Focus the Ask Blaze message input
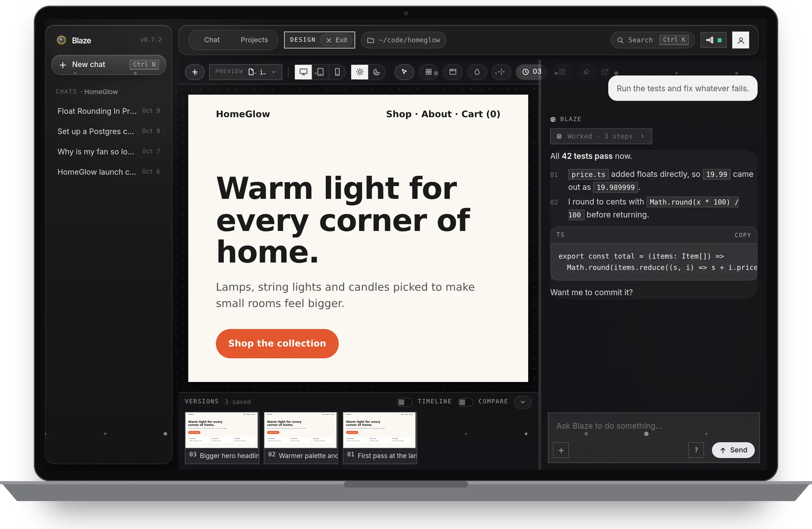812x529 pixels. click(x=654, y=426)
